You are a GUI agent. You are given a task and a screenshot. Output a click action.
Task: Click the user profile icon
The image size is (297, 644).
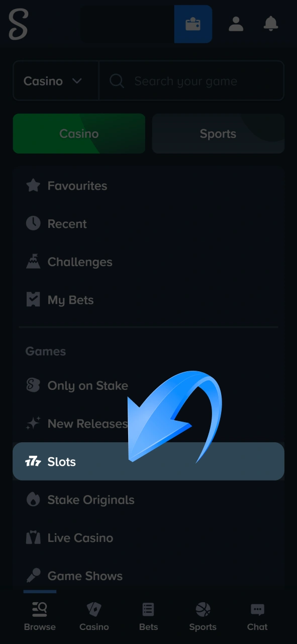236,24
